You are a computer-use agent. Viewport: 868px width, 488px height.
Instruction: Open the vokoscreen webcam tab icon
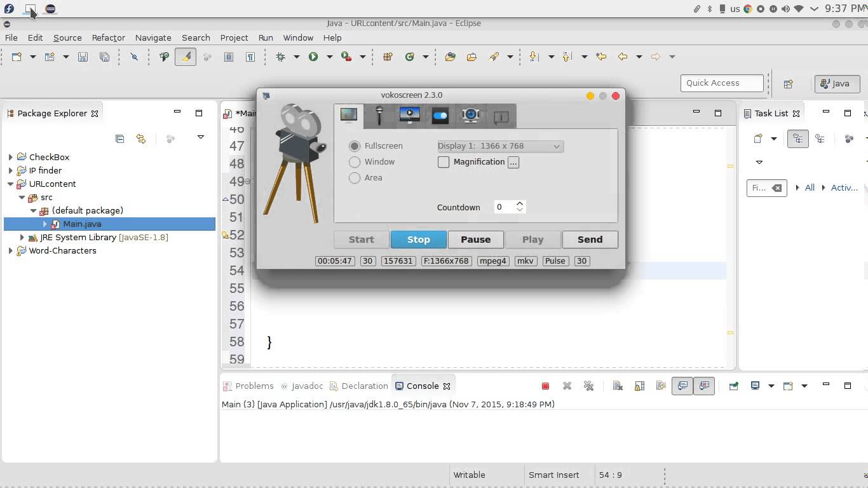click(x=471, y=116)
